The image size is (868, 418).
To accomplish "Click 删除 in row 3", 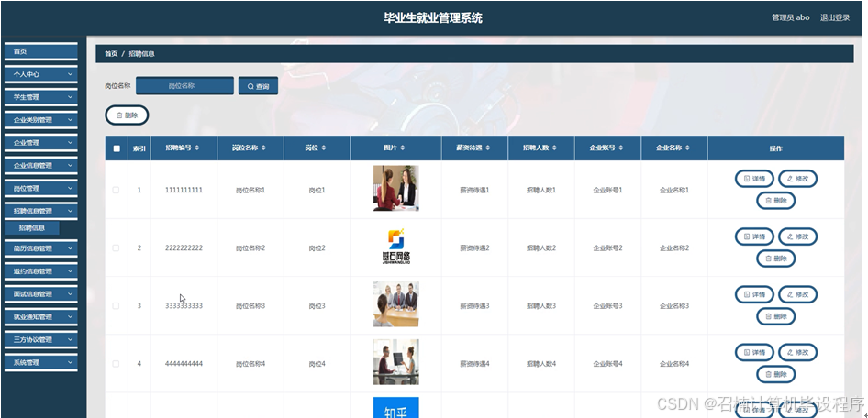I will (x=775, y=316).
